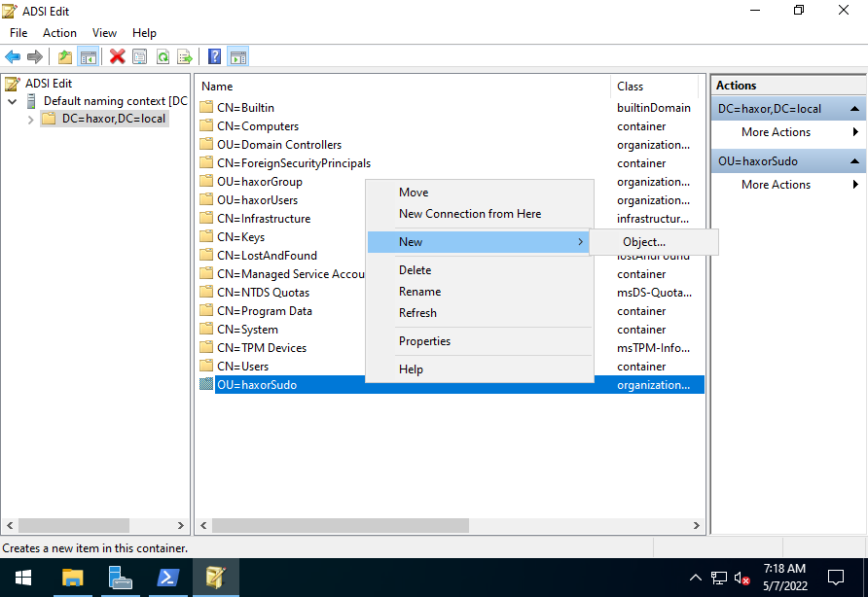Click the CN=System folder icon
The width and height of the screenshot is (868, 597).
206,329
